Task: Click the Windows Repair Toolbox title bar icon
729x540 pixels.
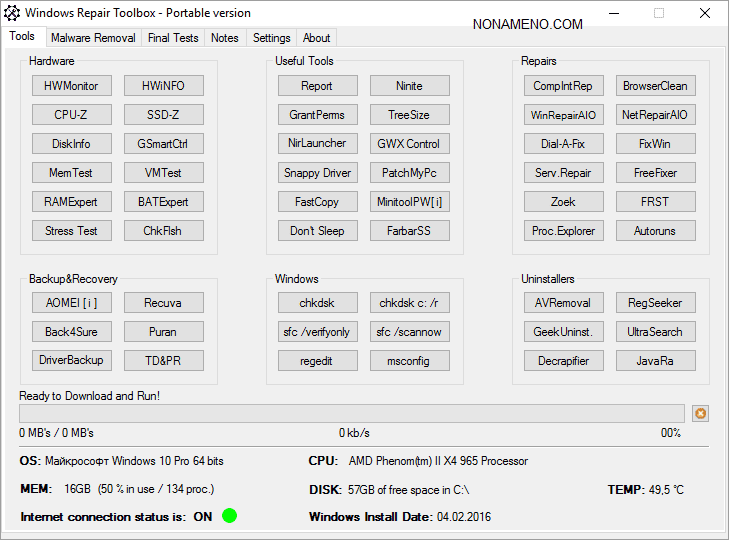Action: (12, 13)
